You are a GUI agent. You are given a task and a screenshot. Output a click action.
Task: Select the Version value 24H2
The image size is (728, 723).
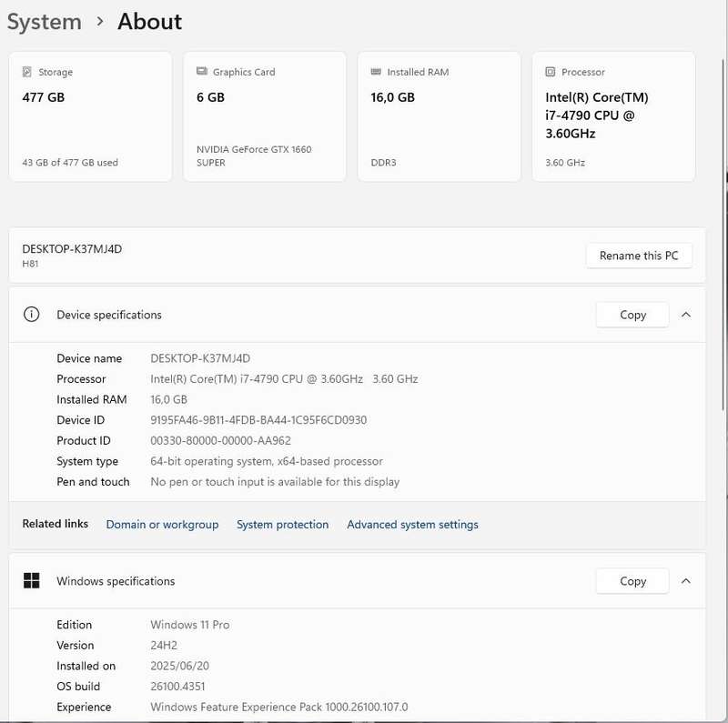point(164,645)
